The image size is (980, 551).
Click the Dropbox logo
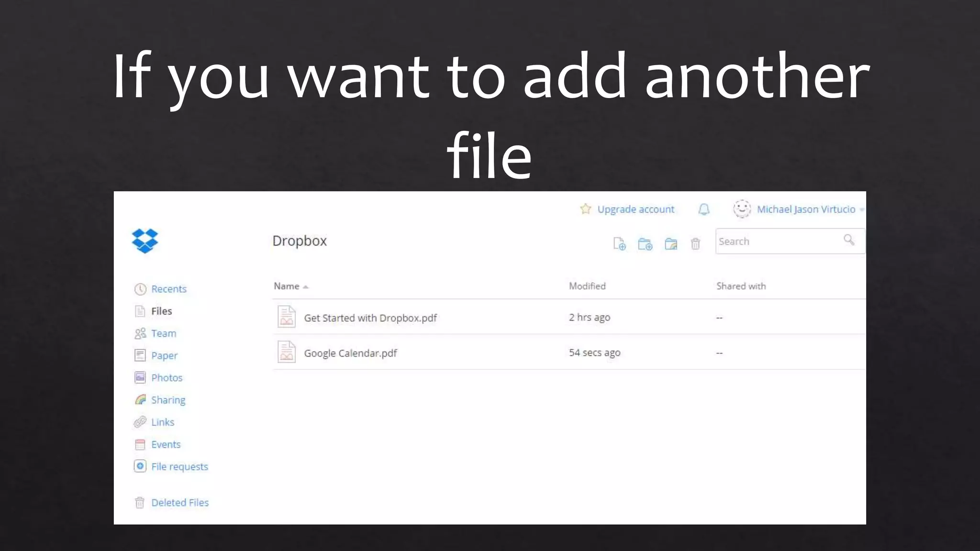pos(145,241)
